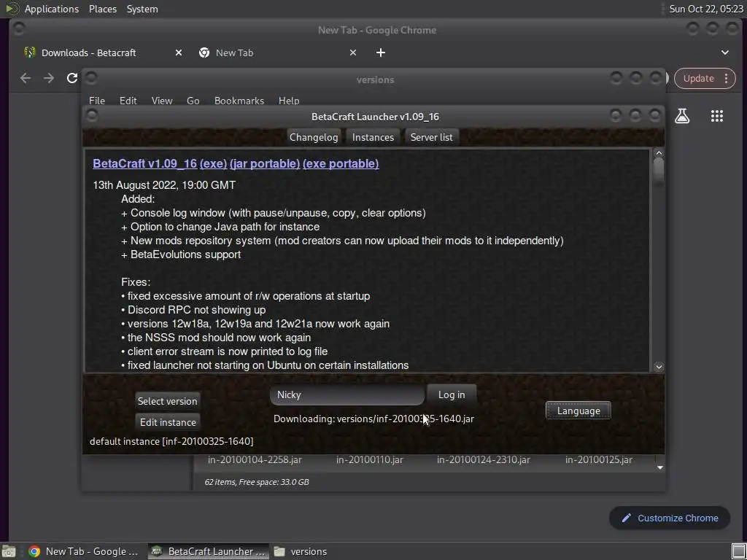747x560 pixels.
Task: Click the Chrome Update button
Action: [x=698, y=79]
